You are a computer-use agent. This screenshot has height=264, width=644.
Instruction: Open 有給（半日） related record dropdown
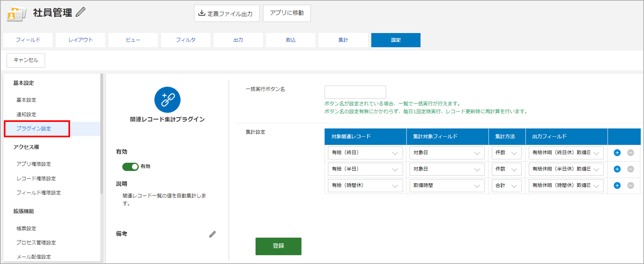pos(365,169)
